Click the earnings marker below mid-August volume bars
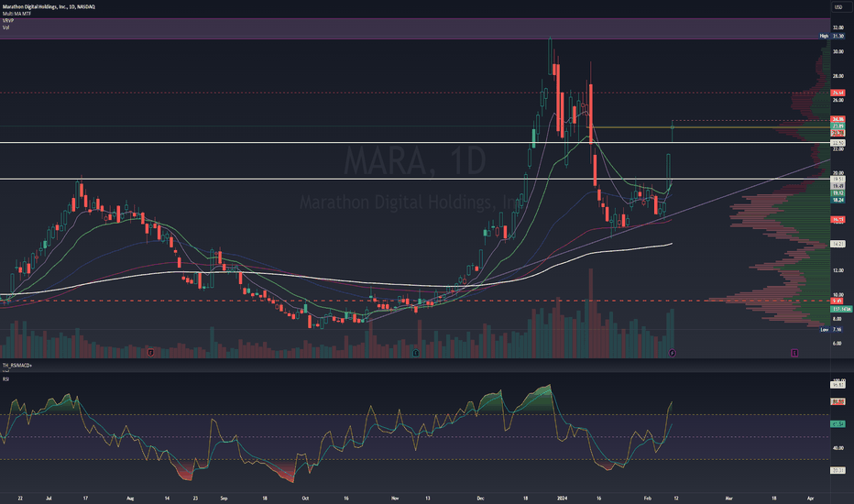Screen dimensions: 854x504 [151, 353]
